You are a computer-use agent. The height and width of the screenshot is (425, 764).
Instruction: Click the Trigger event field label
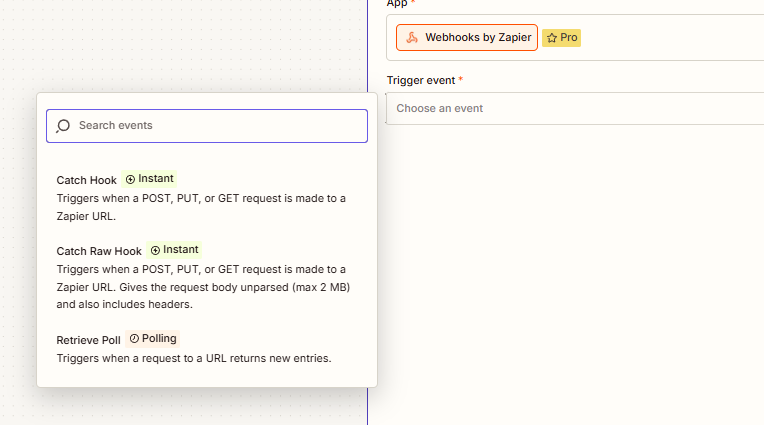click(x=421, y=80)
